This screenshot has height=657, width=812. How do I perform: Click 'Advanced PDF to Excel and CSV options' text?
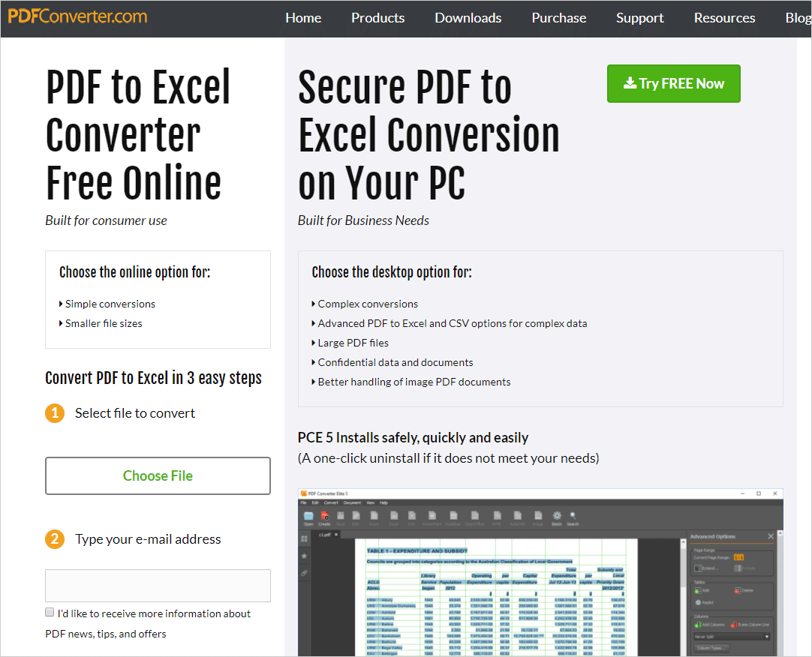(x=452, y=323)
